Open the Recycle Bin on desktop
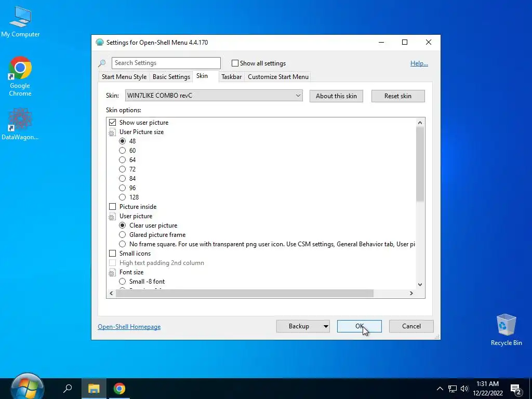 [x=506, y=330]
